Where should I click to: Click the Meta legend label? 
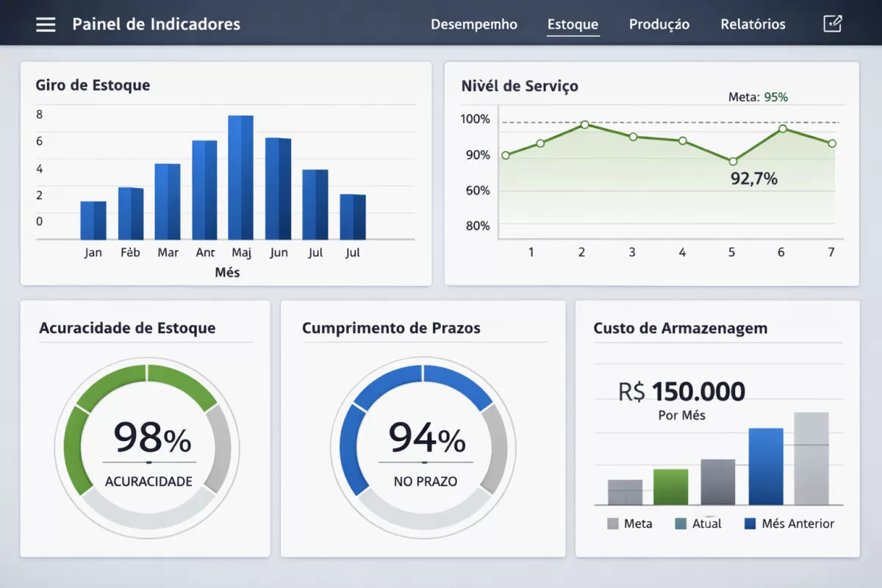[x=638, y=524]
